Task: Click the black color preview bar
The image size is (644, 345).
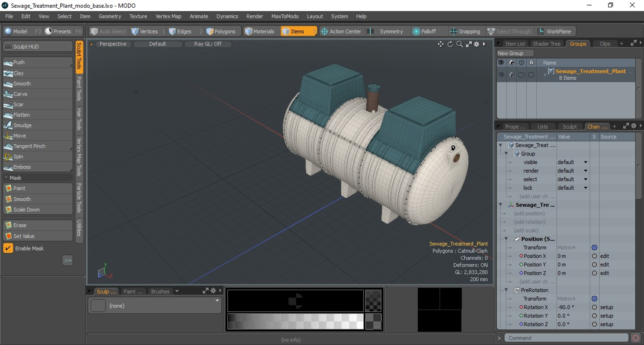Action: coord(296,301)
